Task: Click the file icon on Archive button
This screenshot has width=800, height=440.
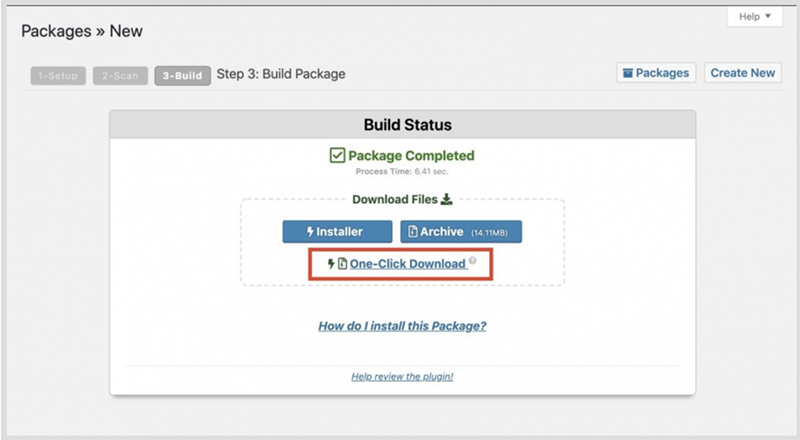Action: click(x=411, y=231)
